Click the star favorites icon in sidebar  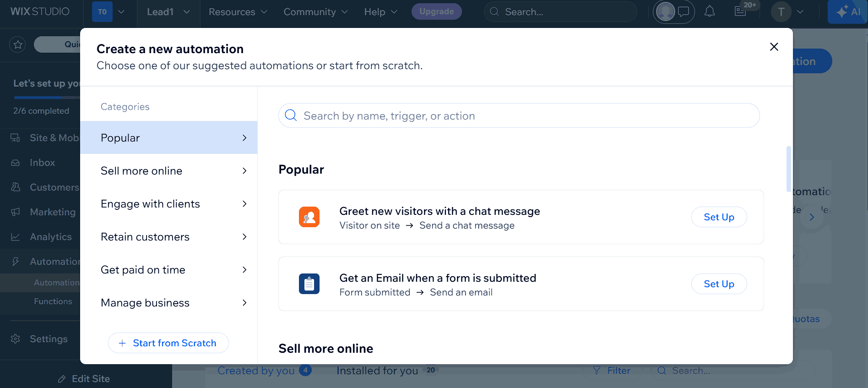(x=18, y=44)
